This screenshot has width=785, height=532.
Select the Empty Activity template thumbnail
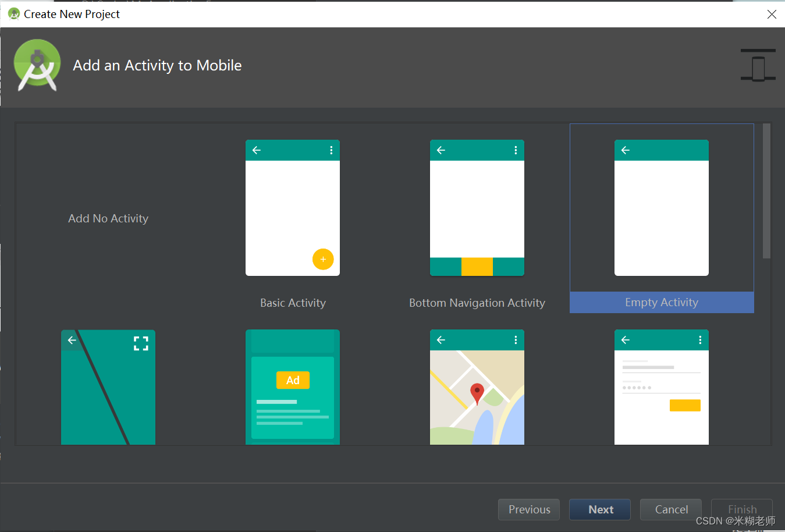pyautogui.click(x=662, y=208)
